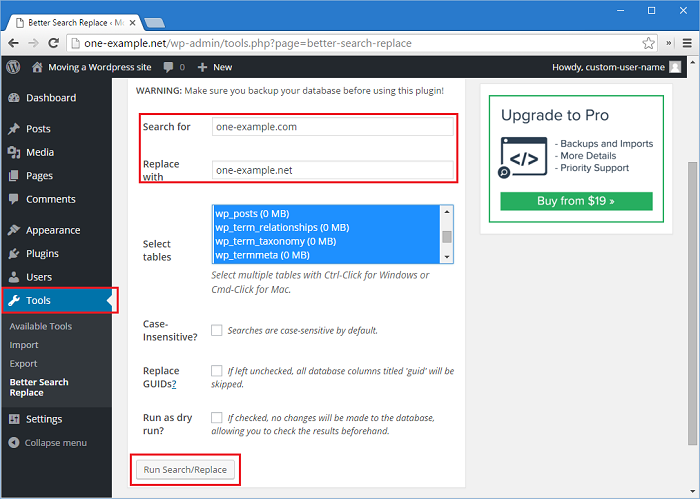Viewport: 700px width, 499px height.
Task: Open Export submenu link
Action: tap(24, 364)
